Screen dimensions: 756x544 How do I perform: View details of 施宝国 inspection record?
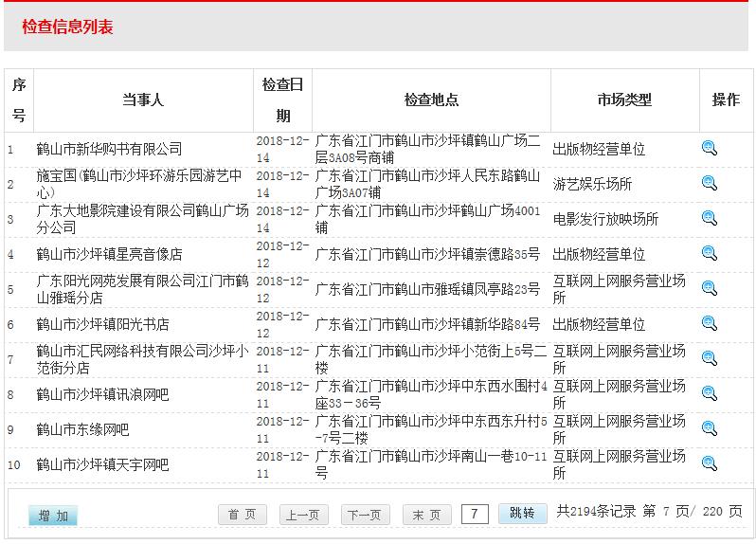[709, 183]
